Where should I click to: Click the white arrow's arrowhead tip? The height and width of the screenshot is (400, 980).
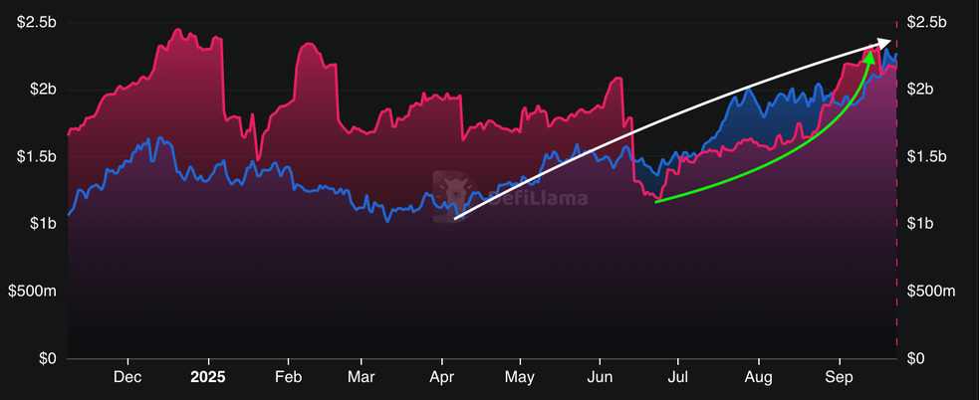click(x=888, y=43)
